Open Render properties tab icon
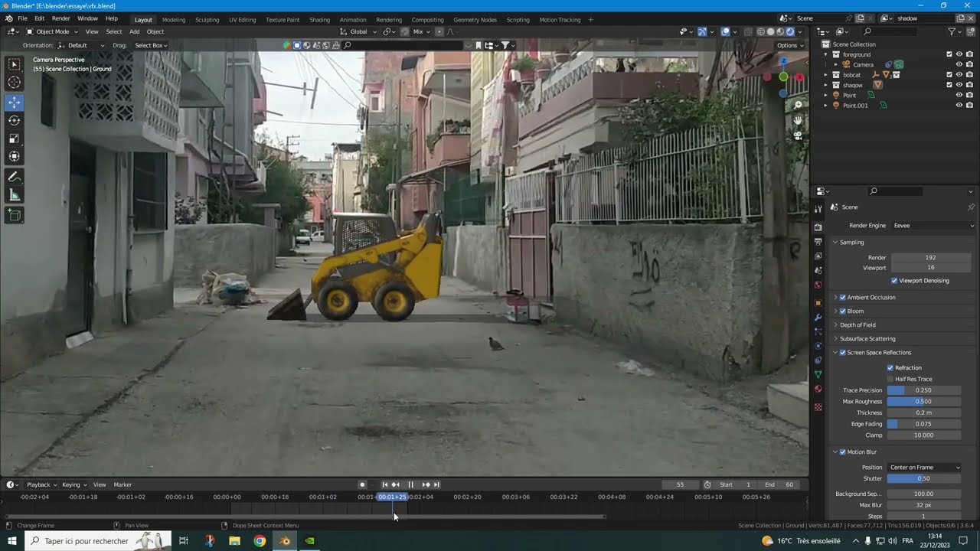 point(818,227)
